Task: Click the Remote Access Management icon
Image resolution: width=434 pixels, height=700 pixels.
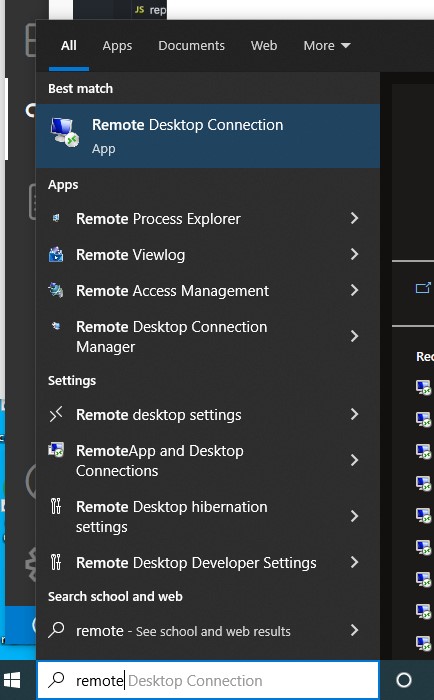Action: click(56, 290)
